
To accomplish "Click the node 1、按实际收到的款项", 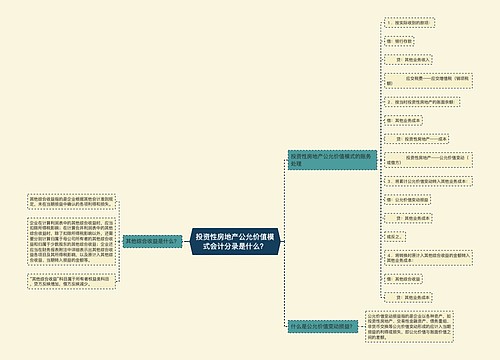I will pyautogui.click(x=409, y=23).
